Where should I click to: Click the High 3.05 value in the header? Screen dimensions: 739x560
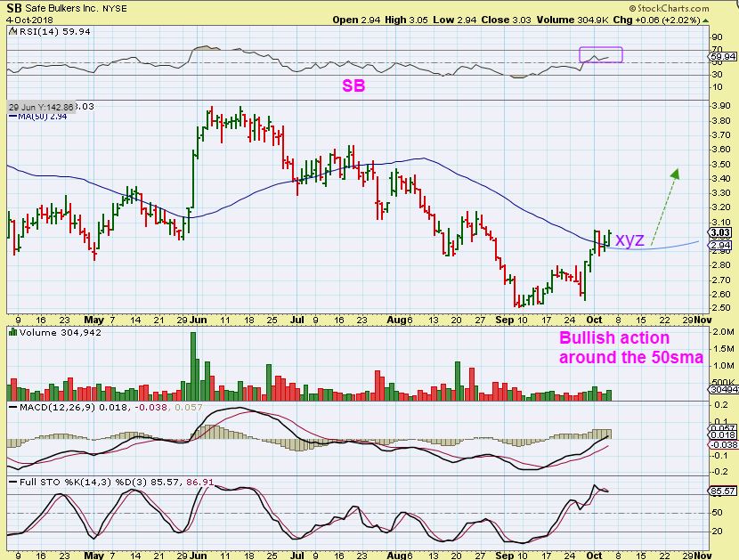406,20
